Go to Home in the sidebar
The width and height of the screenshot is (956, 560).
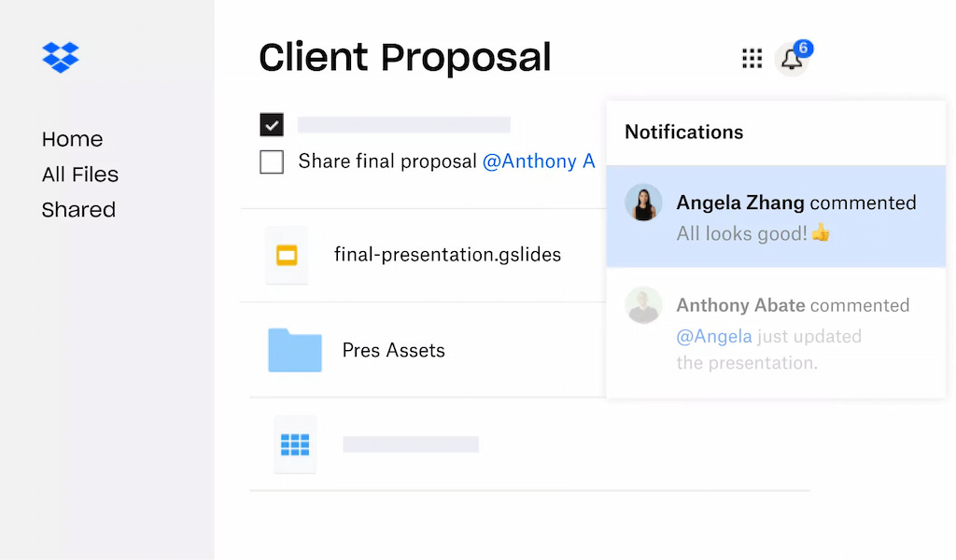72,139
